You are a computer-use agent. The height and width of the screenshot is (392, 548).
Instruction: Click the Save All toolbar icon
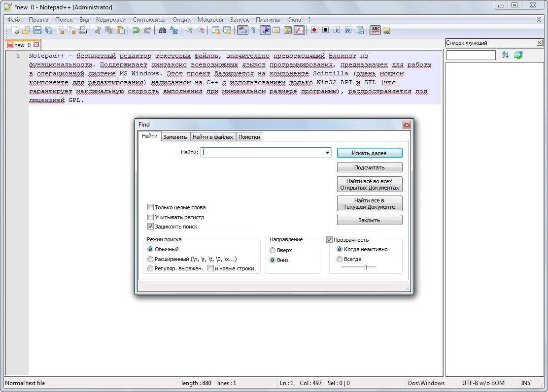pos(49,31)
